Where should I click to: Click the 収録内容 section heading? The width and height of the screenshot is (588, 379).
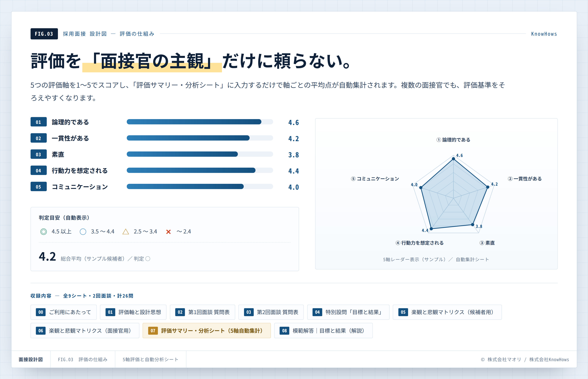pyautogui.click(x=41, y=296)
